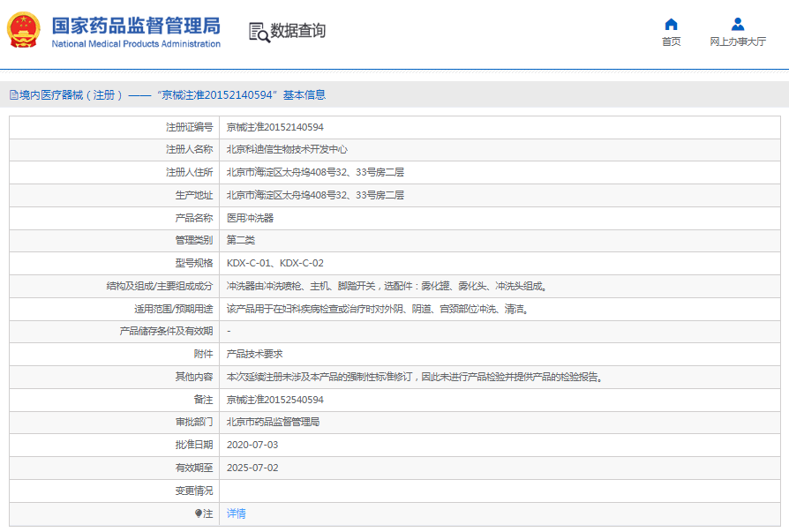Click attachment 产品技术要求

coord(254,354)
